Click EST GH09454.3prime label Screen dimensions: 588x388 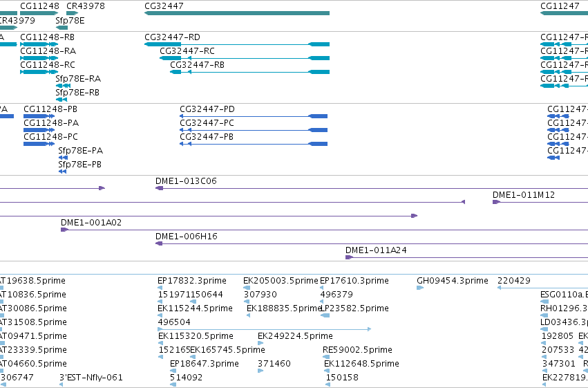[x=453, y=281]
